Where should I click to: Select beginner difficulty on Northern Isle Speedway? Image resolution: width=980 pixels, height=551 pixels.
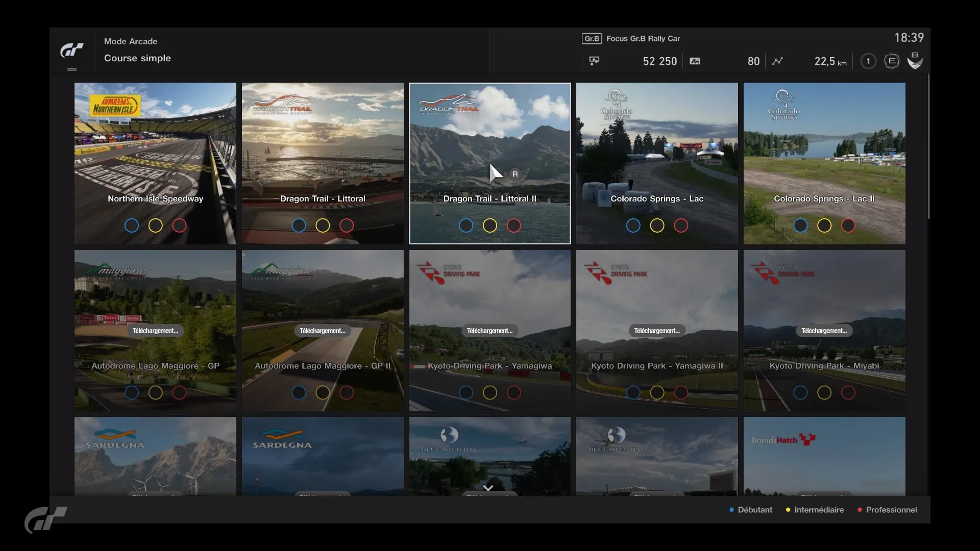[131, 226]
